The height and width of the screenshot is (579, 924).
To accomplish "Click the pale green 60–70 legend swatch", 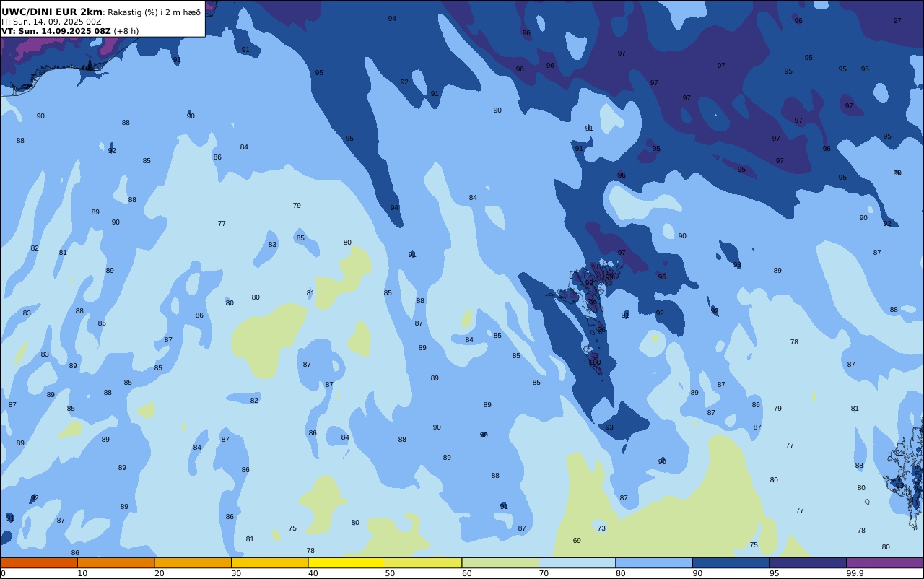I will pos(500,562).
